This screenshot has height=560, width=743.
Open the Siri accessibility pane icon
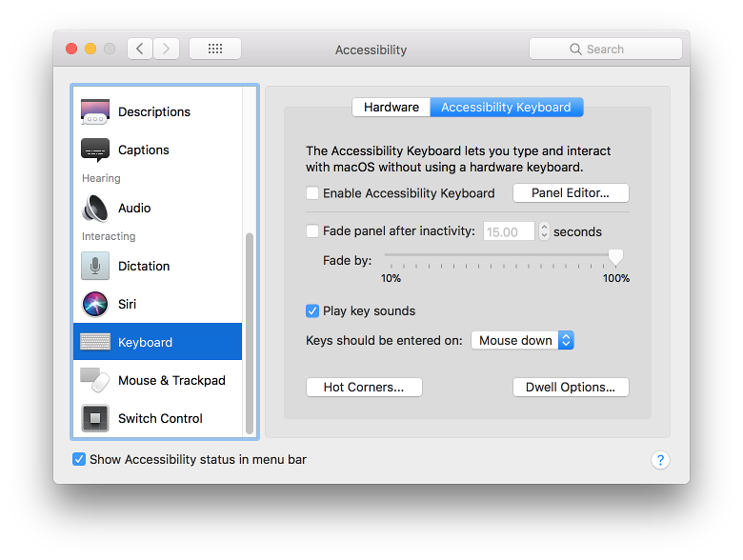tap(95, 304)
